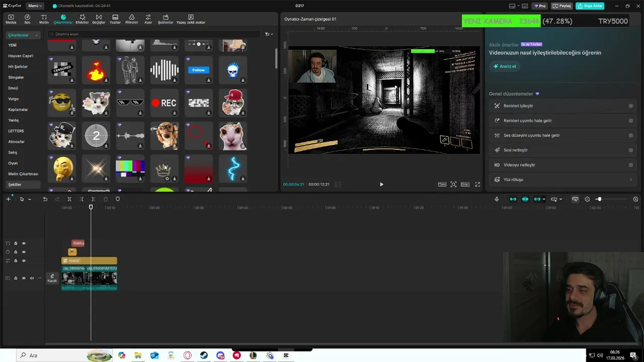The height and width of the screenshot is (362, 644).
Task: Click the add track plus icon
Action: (8, 199)
